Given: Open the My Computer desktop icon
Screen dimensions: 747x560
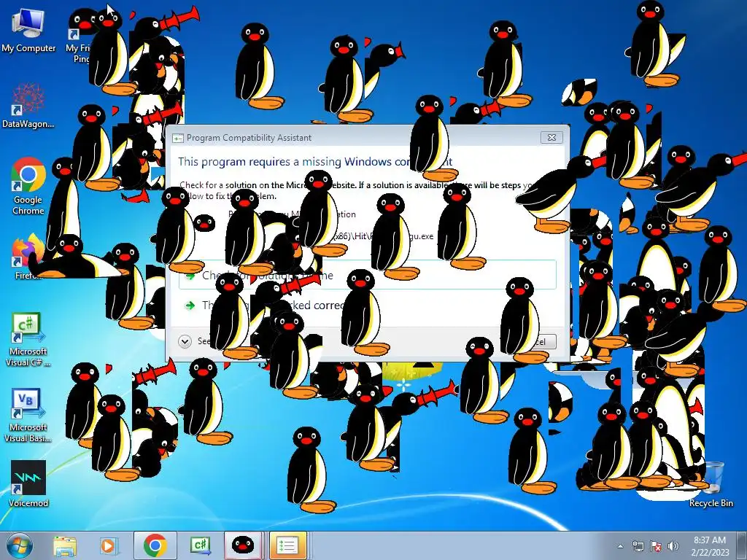Looking at the screenshot, I should (28, 30).
